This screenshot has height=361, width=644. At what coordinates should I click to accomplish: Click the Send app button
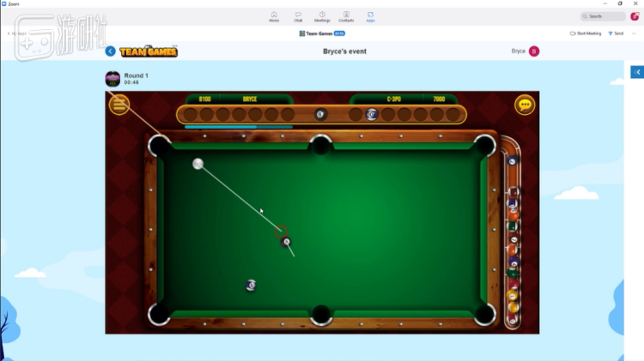(x=616, y=33)
